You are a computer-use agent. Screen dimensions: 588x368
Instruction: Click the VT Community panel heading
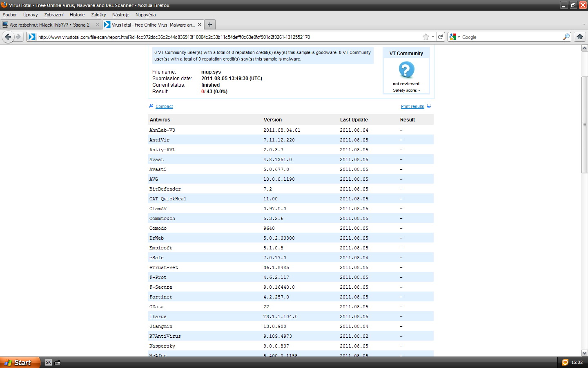406,54
